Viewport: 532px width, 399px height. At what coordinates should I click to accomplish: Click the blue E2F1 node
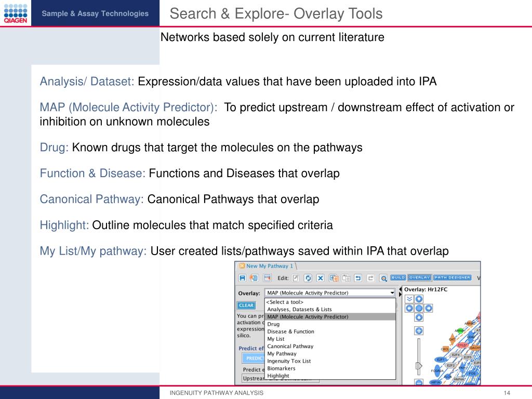441,360
